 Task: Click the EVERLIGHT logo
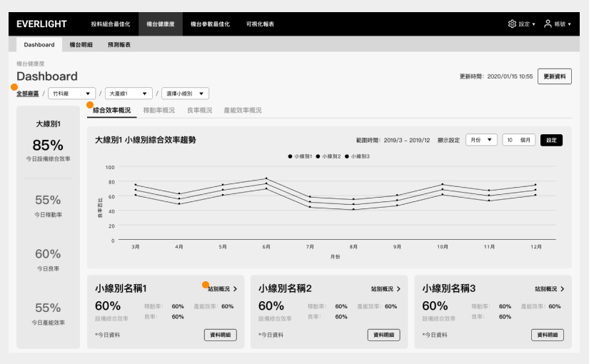point(41,24)
